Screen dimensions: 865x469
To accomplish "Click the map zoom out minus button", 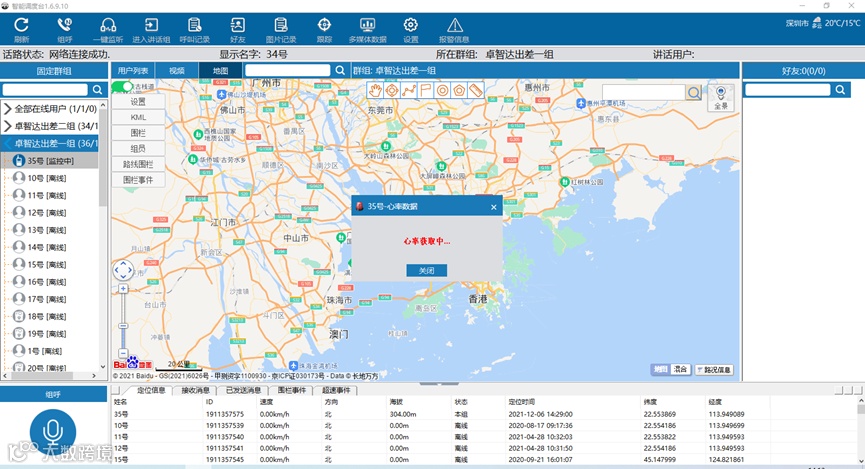I will click(x=123, y=353).
